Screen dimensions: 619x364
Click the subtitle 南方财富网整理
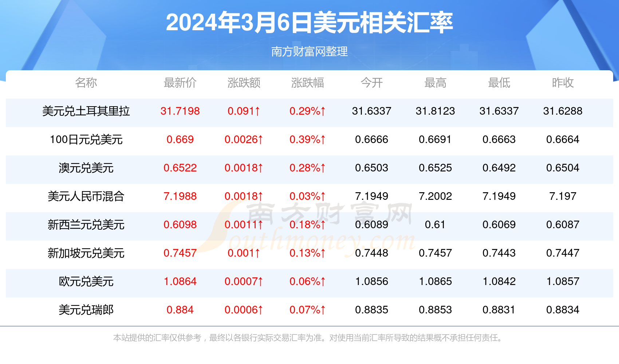309,51
